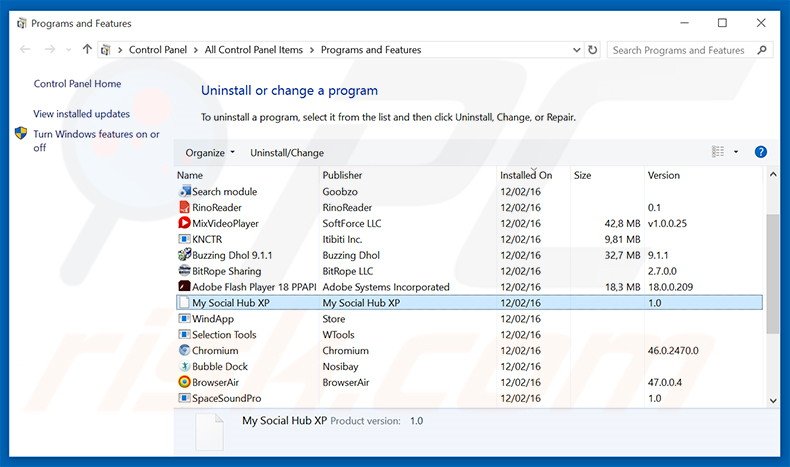Click the Adobe Flash Player icon
This screenshot has height=467, width=790.
tap(184, 287)
